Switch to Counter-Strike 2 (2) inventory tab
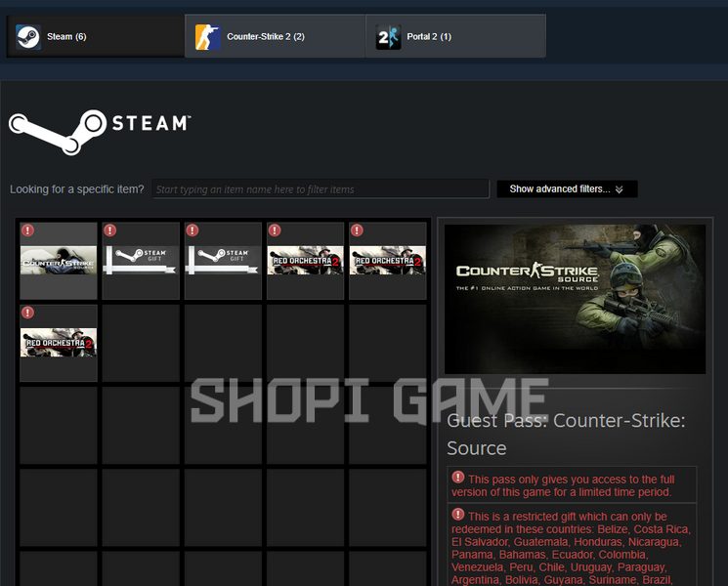 (x=275, y=36)
